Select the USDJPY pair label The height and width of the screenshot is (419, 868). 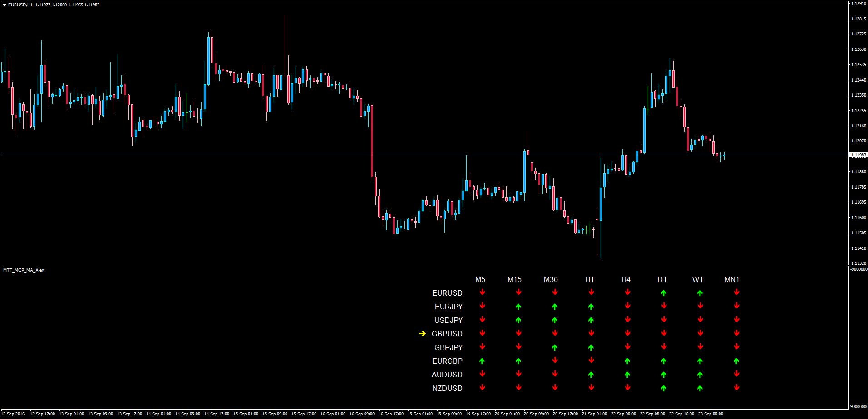tap(449, 320)
